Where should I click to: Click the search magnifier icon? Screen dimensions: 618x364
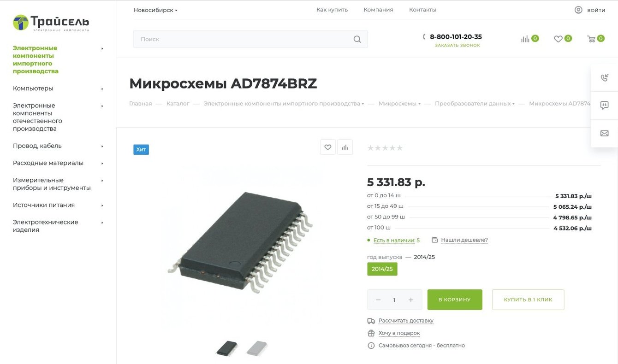(x=357, y=39)
